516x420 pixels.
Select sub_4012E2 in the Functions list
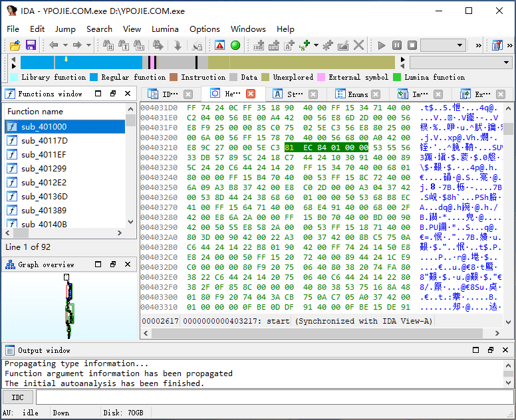pos(44,182)
